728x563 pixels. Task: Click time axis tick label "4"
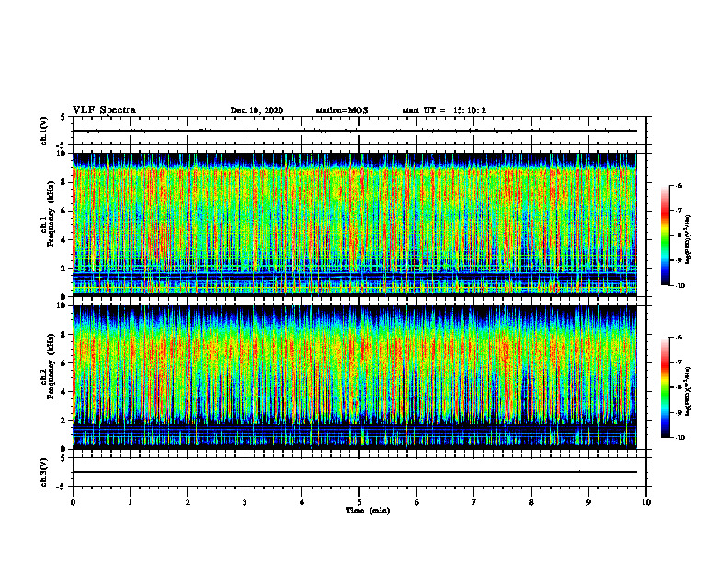click(x=302, y=502)
